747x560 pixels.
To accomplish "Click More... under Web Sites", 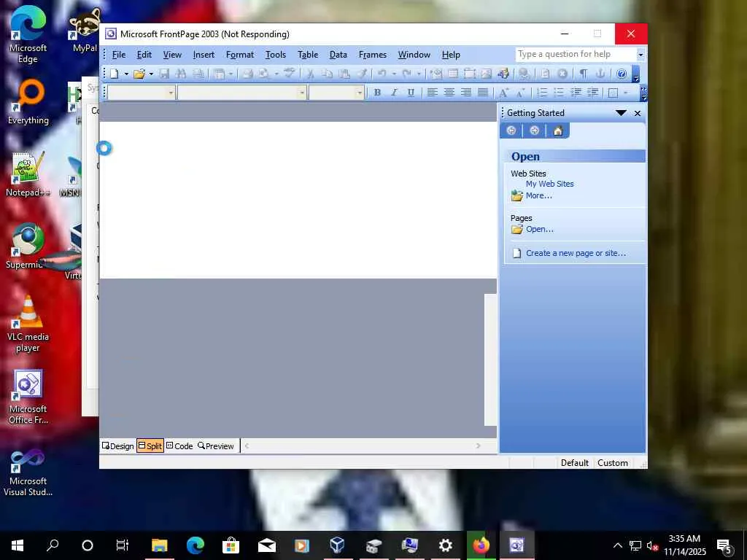I will pos(539,195).
